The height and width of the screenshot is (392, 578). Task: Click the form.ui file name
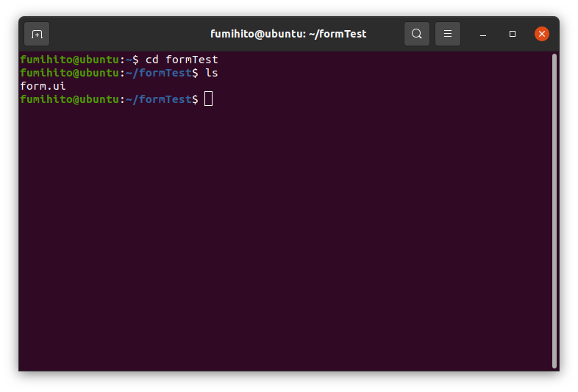pos(43,86)
